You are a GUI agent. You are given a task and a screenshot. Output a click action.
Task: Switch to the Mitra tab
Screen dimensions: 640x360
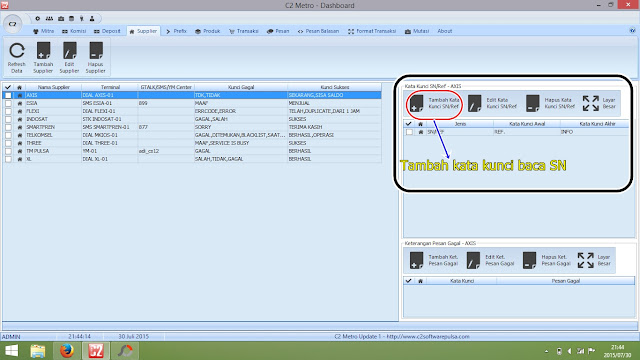[x=43, y=31]
